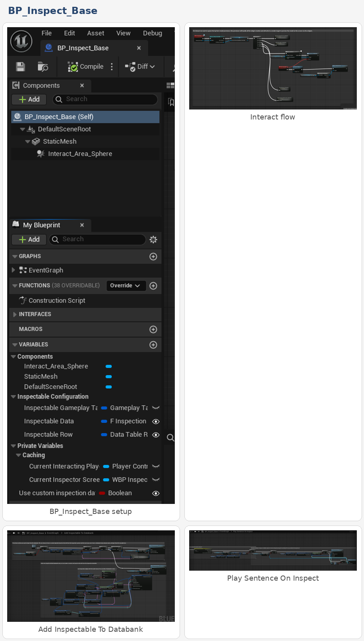Click the Compile blueprint button

pos(86,67)
